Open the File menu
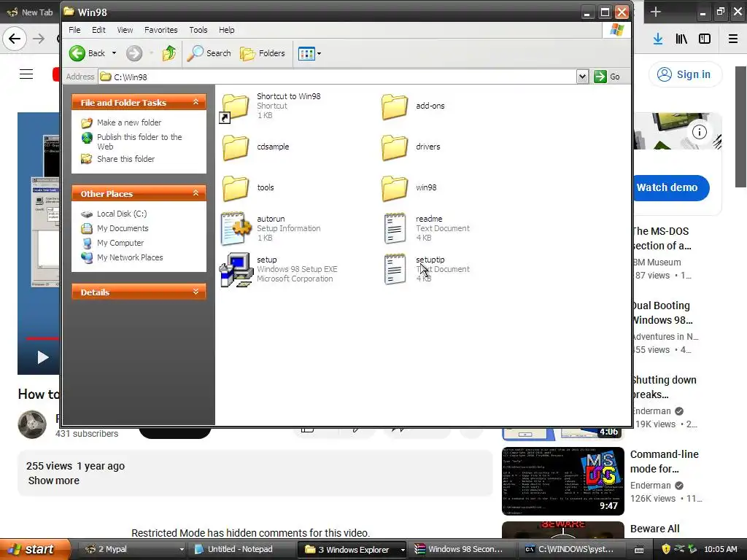Screen dimensions: 747x560 coord(74,30)
